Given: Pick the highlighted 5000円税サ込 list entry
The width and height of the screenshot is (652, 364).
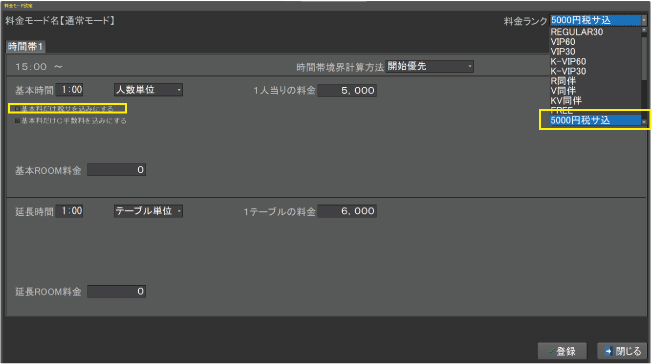Looking at the screenshot, I should (595, 120).
